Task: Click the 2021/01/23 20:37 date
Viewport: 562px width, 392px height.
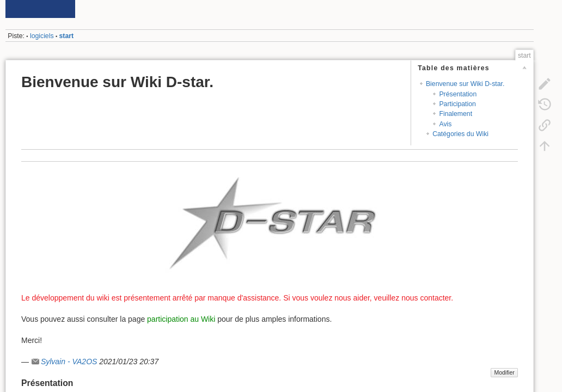Action: [x=129, y=362]
